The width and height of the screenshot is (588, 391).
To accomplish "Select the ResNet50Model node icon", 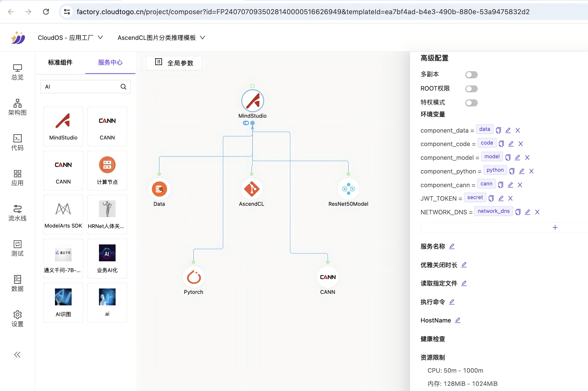I will click(x=348, y=189).
